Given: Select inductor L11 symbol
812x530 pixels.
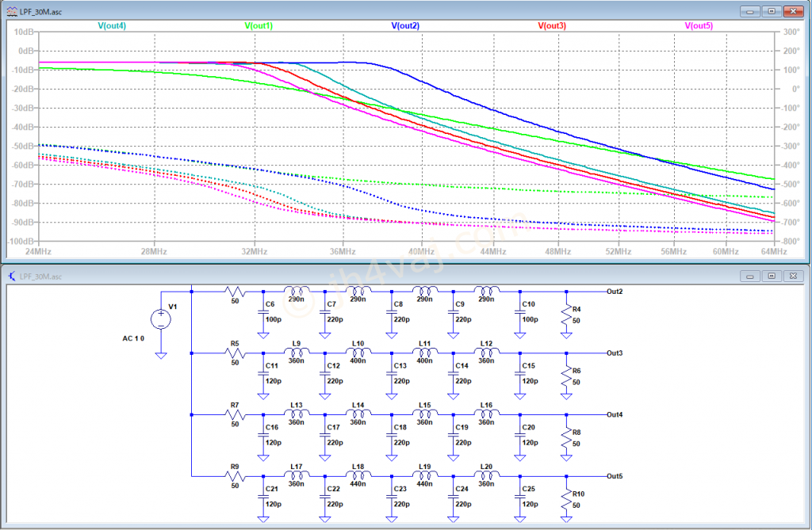Looking at the screenshot, I should [x=425, y=352].
